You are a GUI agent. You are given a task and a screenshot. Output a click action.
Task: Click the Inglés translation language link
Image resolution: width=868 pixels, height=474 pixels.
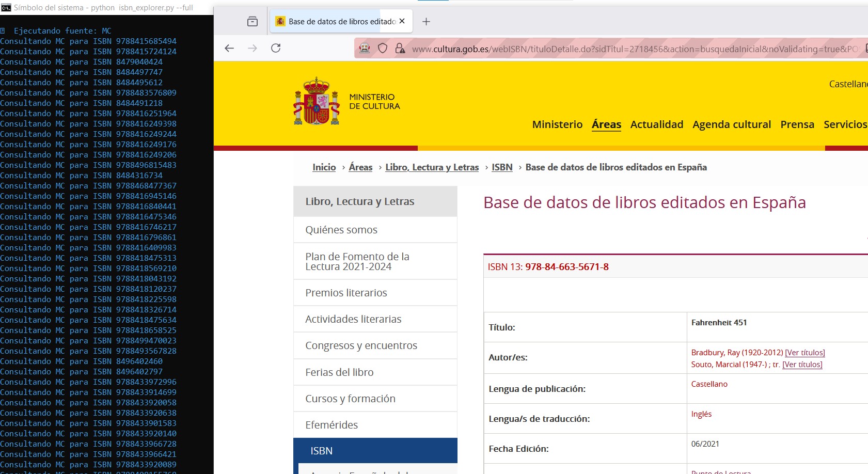pyautogui.click(x=701, y=414)
